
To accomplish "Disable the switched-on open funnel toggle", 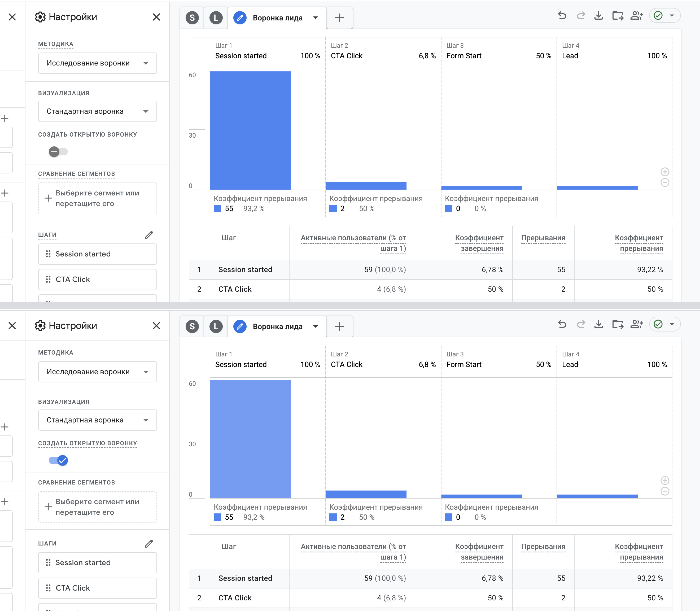I will coord(58,460).
